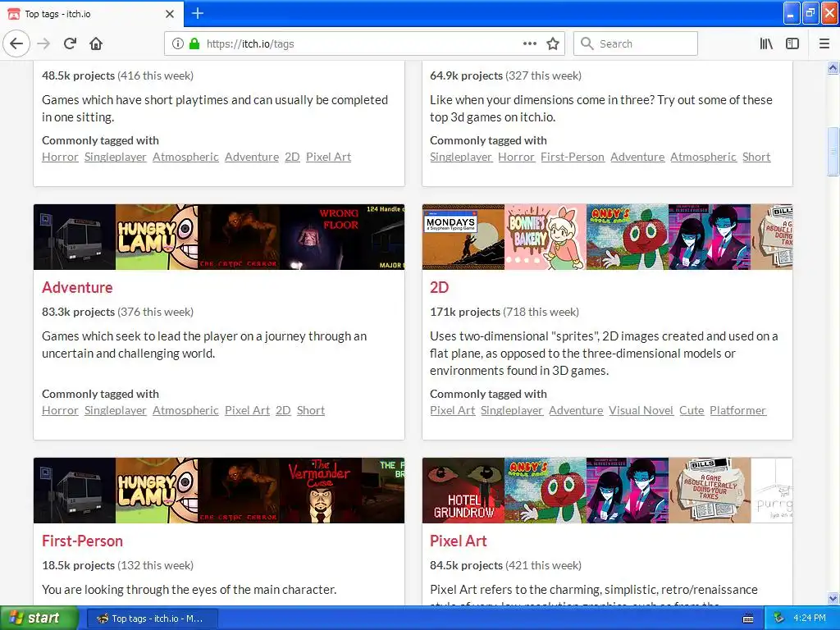Click Singleplayer link in the Adventure card
The height and width of the screenshot is (630, 840).
(x=115, y=410)
